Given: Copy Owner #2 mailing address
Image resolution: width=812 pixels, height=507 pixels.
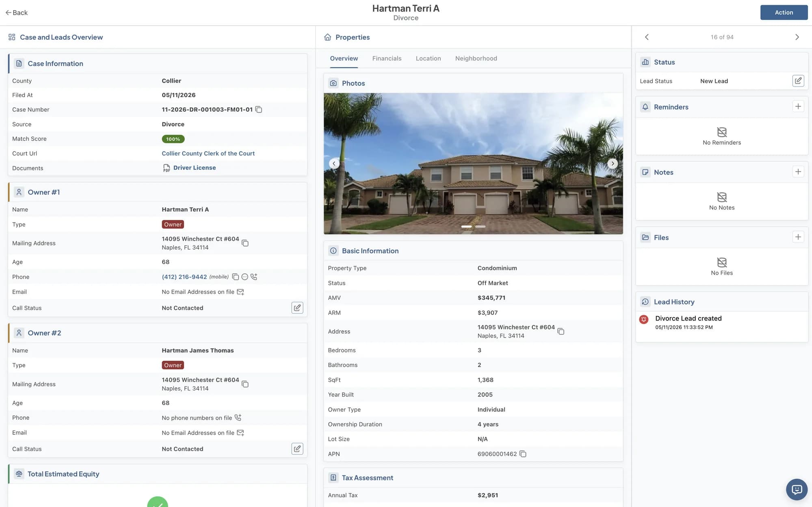Looking at the screenshot, I should [x=245, y=384].
